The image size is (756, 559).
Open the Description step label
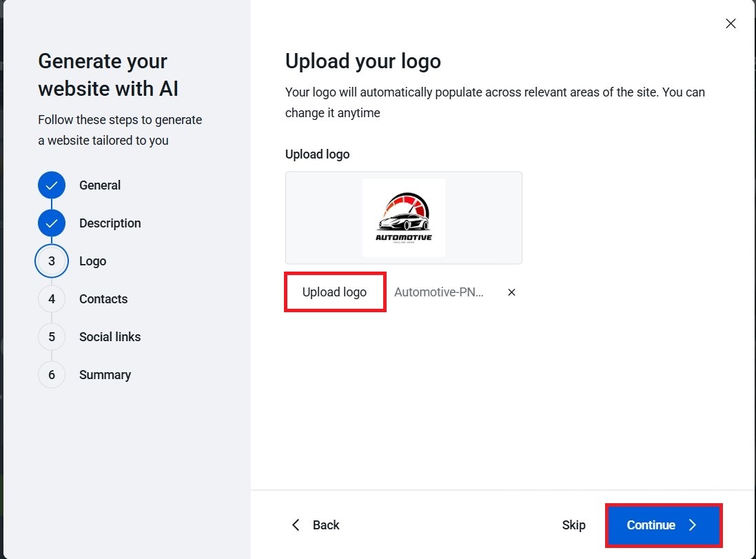[110, 223]
